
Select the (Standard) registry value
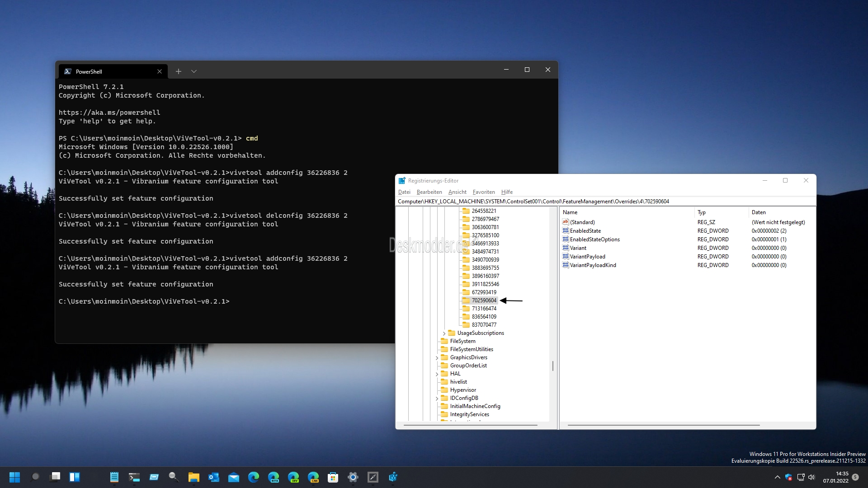tap(579, 222)
